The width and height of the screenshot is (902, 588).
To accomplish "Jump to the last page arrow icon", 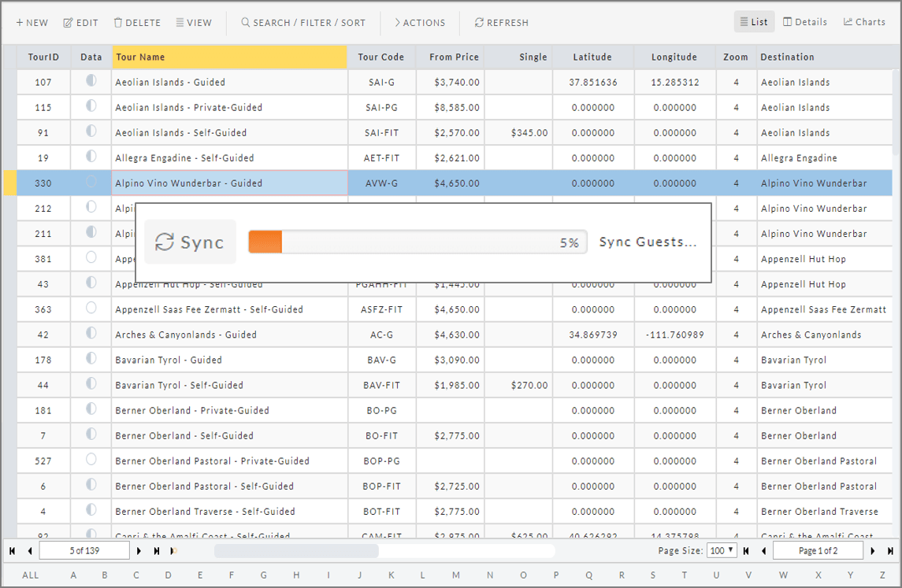I will click(x=891, y=551).
